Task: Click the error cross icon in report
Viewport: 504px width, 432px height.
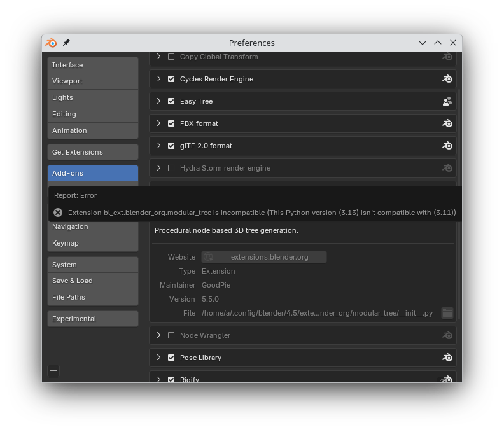Action: pyautogui.click(x=58, y=213)
